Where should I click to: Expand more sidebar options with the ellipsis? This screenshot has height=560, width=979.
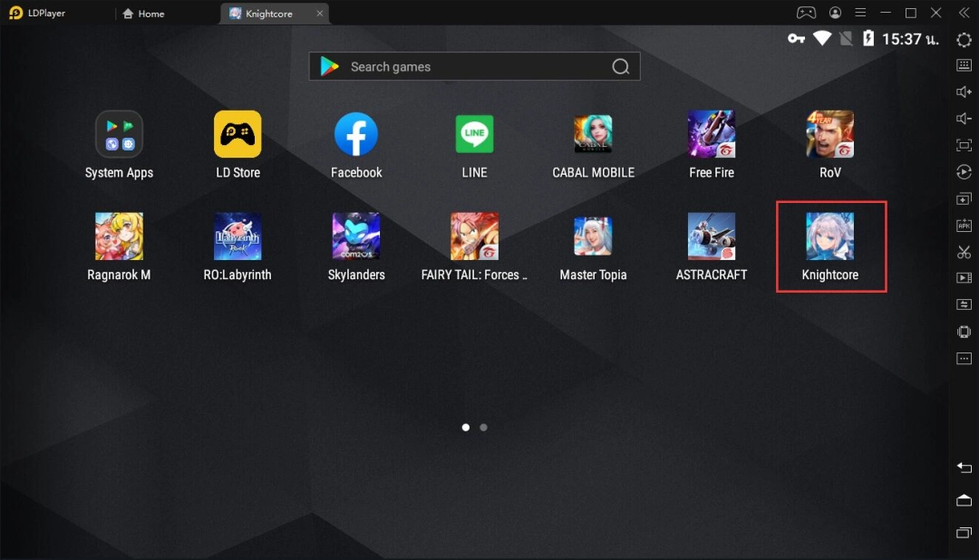pyautogui.click(x=964, y=358)
